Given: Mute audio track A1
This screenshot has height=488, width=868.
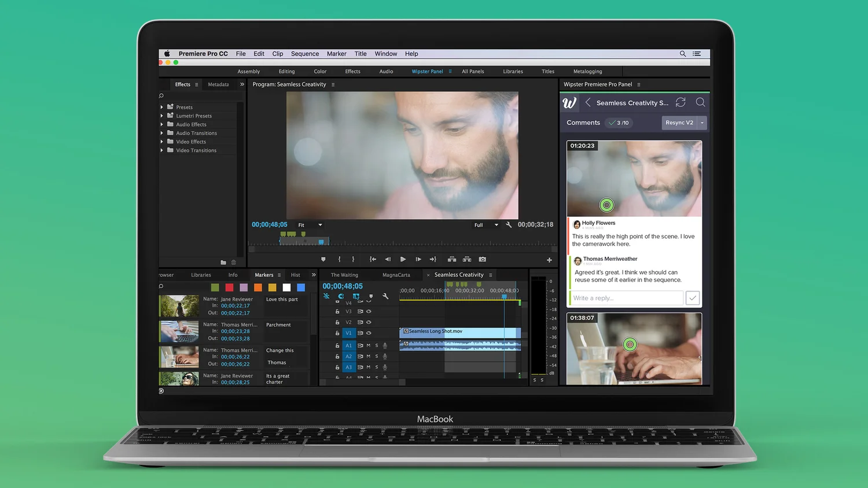Looking at the screenshot, I should point(369,346).
